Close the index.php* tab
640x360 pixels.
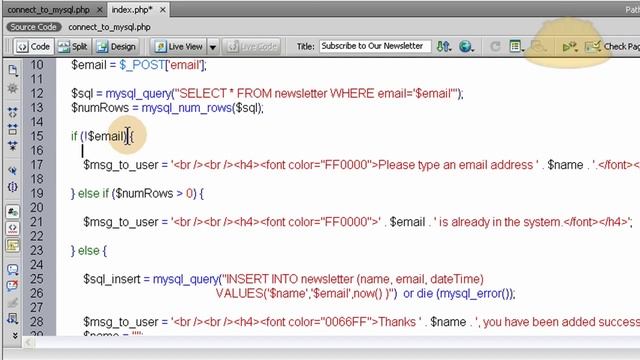tap(162, 10)
